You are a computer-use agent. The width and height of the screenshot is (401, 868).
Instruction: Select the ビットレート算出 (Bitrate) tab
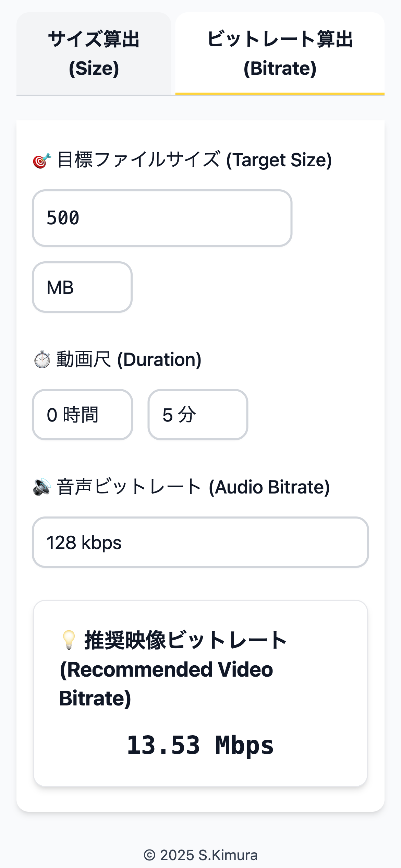click(x=280, y=53)
